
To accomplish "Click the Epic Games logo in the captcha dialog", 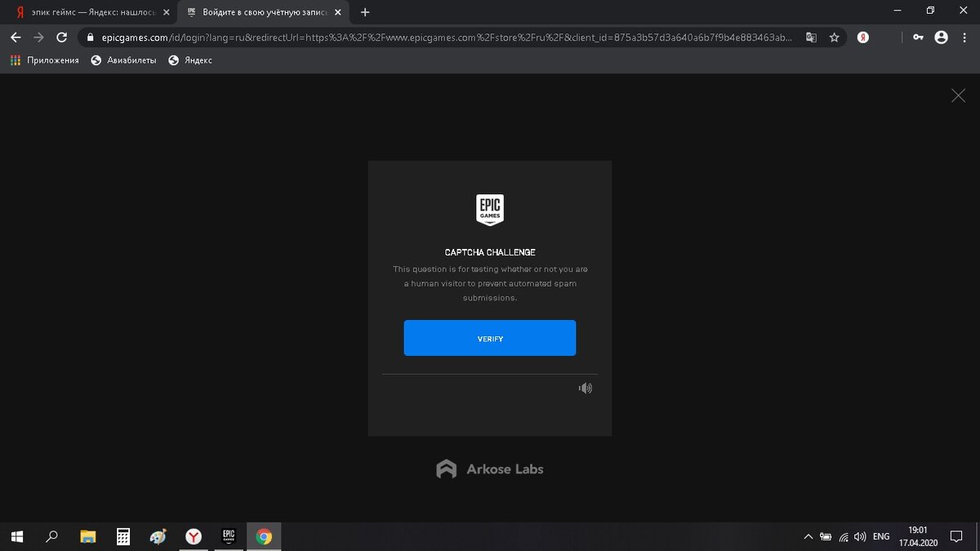I will (490, 210).
